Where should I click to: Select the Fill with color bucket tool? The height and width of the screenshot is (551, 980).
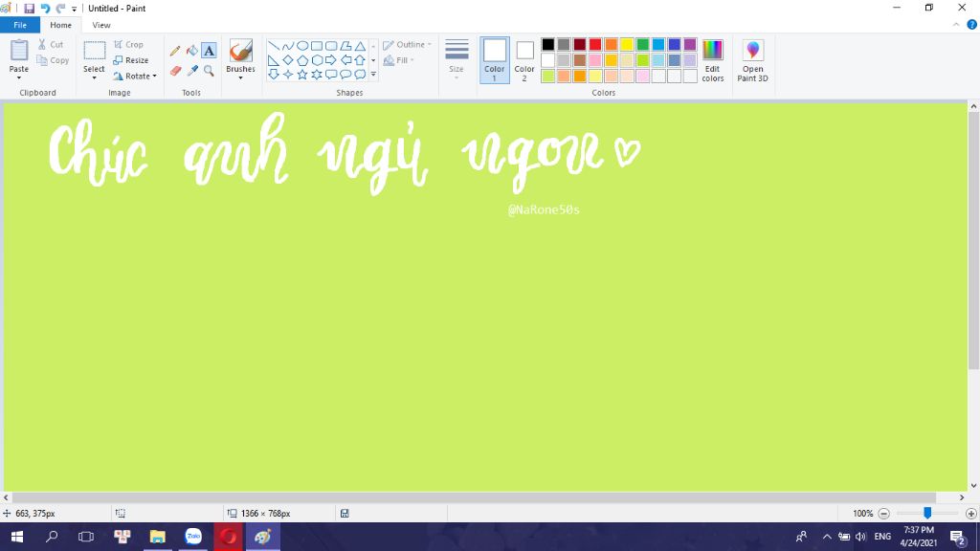pyautogui.click(x=191, y=51)
